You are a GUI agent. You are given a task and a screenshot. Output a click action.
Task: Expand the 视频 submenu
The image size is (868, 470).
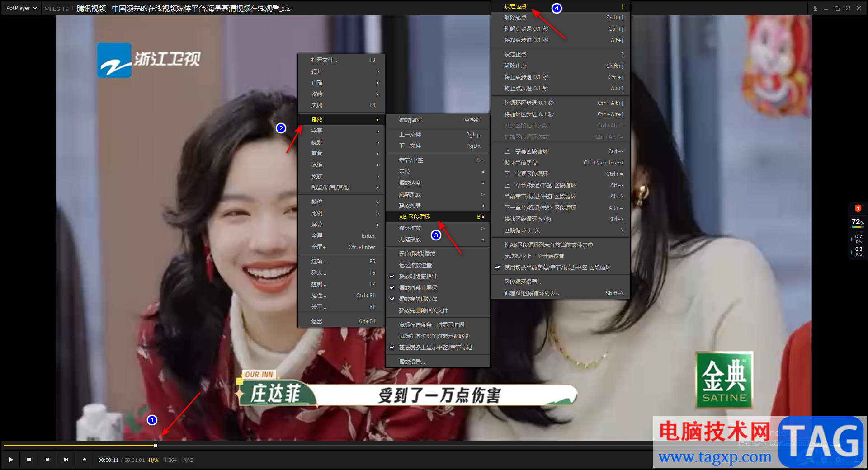click(341, 142)
